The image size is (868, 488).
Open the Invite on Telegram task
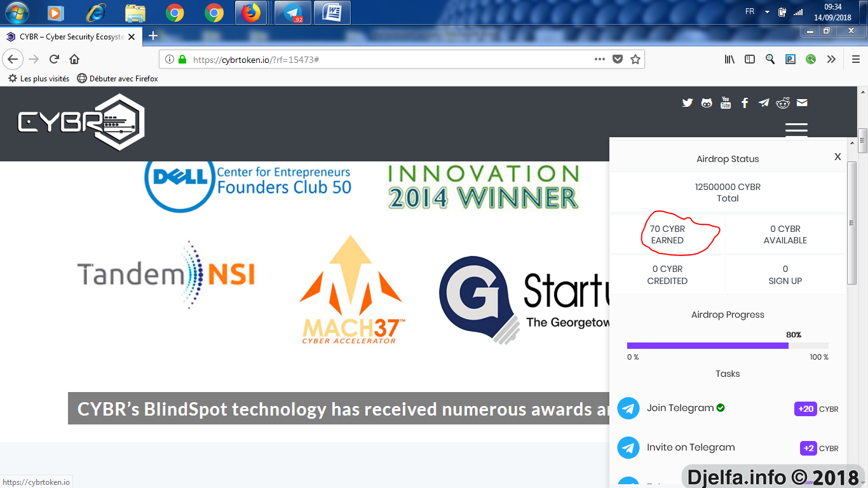click(x=691, y=447)
